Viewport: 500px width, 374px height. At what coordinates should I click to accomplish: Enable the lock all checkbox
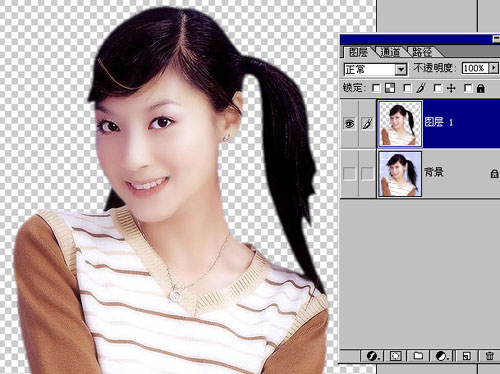468,88
